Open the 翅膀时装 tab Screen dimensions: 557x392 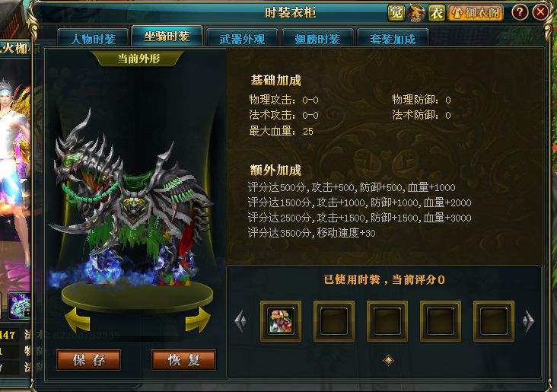coord(317,39)
